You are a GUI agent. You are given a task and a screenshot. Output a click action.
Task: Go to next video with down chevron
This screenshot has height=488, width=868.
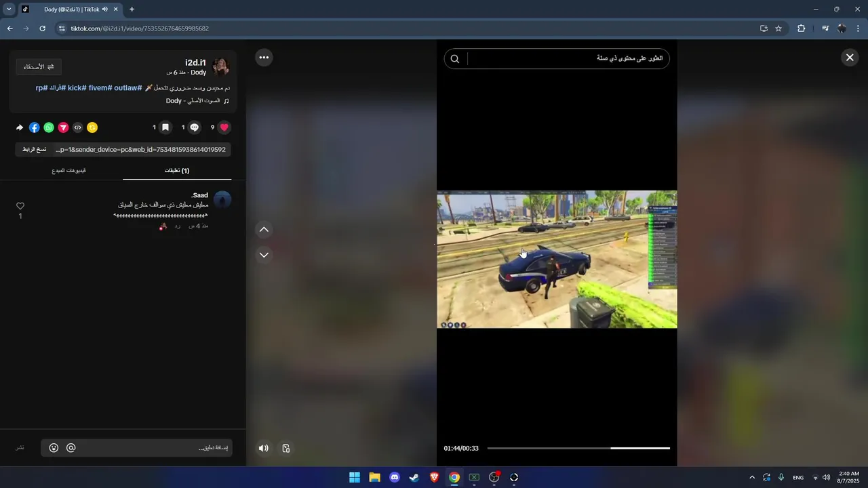[264, 255]
